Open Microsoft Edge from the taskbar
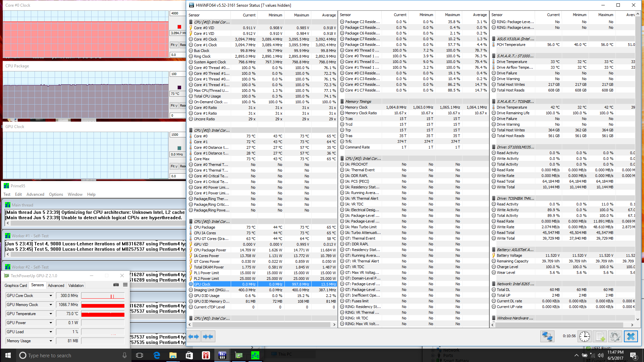Image resolution: width=644 pixels, height=362 pixels. point(157,355)
